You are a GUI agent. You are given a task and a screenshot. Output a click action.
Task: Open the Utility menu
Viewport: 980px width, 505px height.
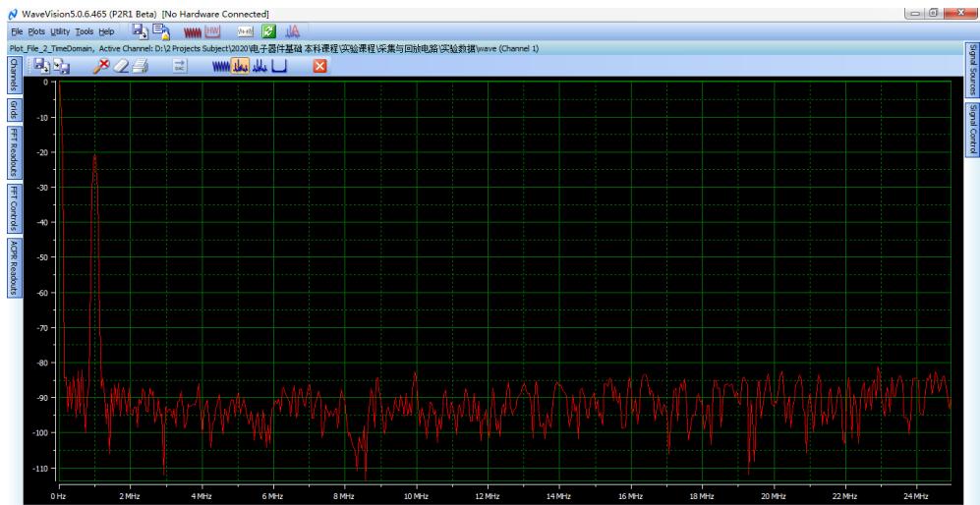(61, 31)
